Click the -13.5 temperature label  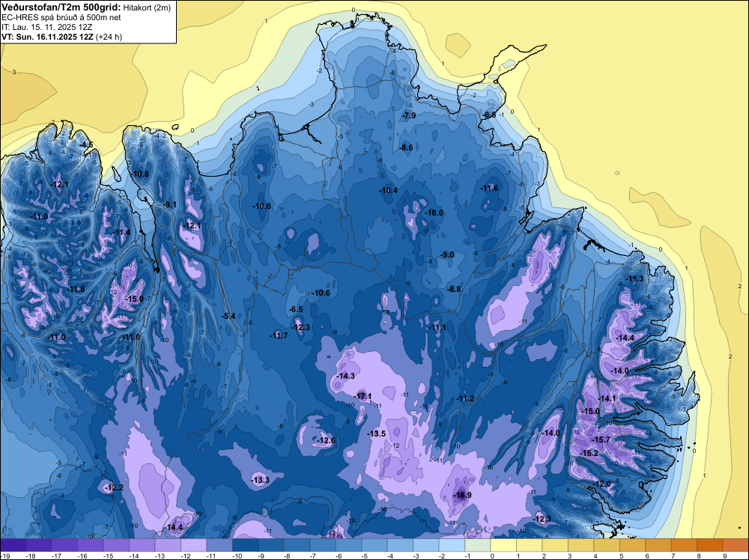[x=377, y=433]
